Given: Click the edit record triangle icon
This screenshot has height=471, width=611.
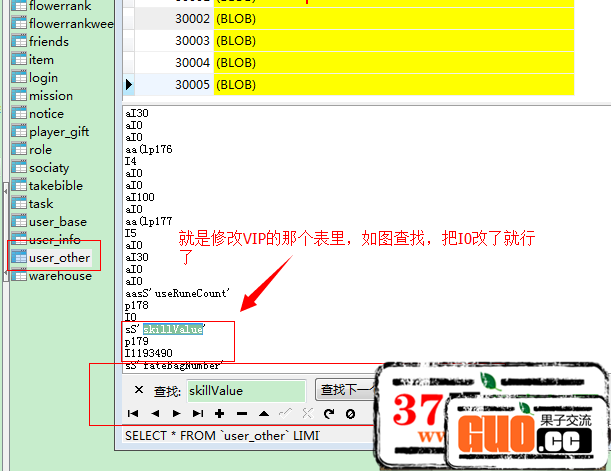Looking at the screenshot, I should point(263,414).
